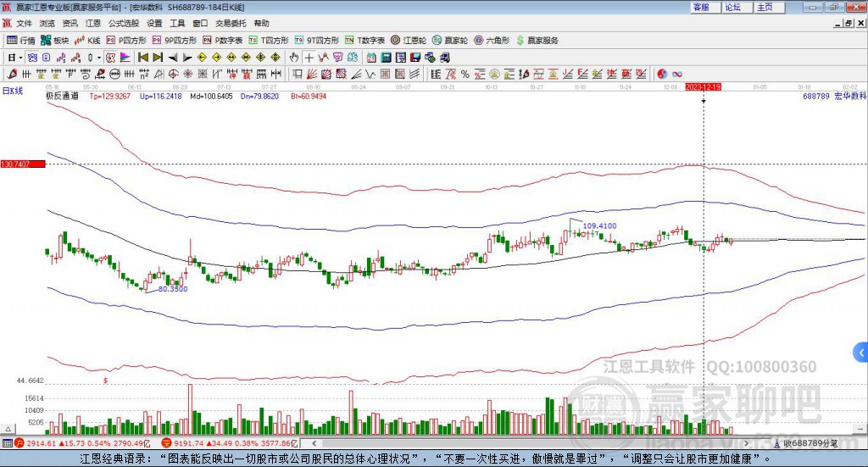Click the 688789 宏华数科 stock label
This screenshot has width=868, height=467.
[835, 97]
